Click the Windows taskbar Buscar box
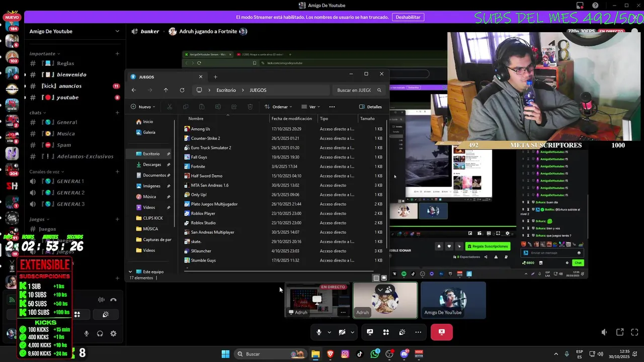Screen dimensions: 644x362 tap(270, 354)
